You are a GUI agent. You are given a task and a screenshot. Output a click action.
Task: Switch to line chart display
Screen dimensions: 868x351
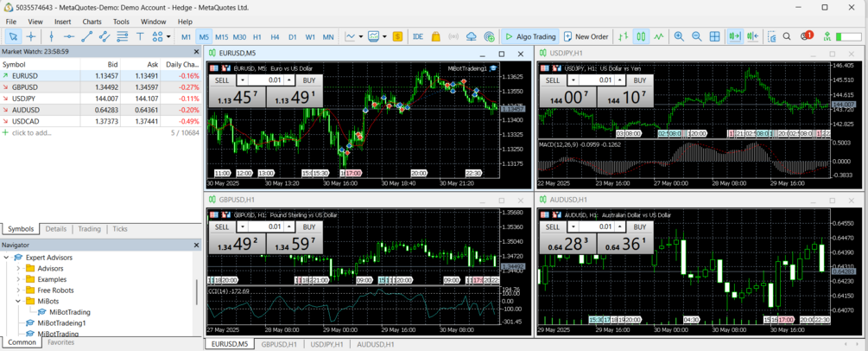pos(658,36)
